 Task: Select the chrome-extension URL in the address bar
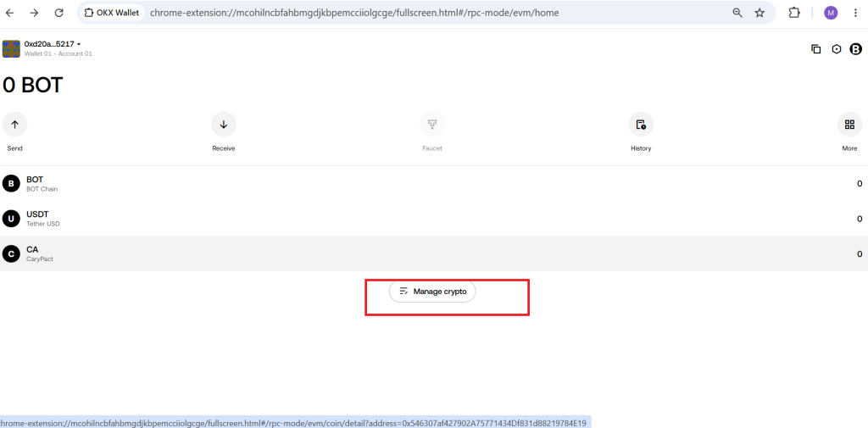pos(354,13)
